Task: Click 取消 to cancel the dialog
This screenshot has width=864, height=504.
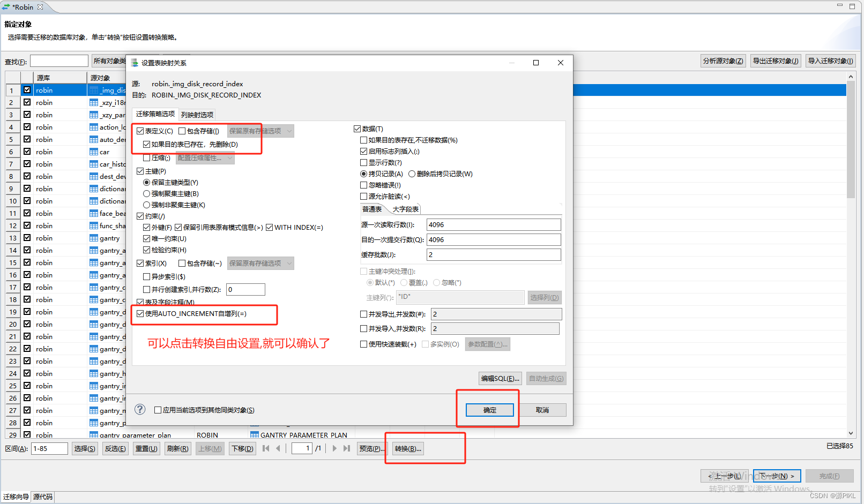Action: 542,410
